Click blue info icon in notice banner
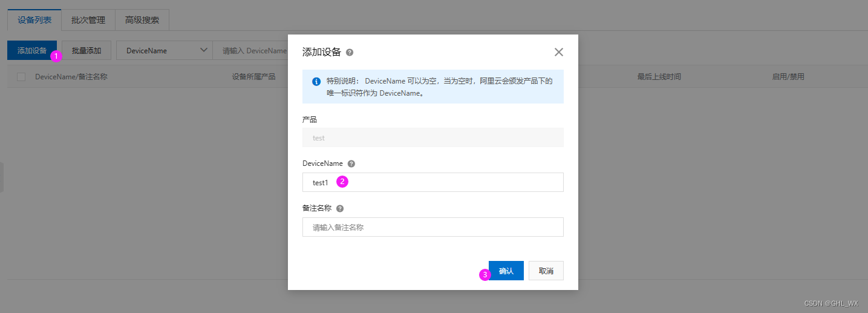 [316, 81]
